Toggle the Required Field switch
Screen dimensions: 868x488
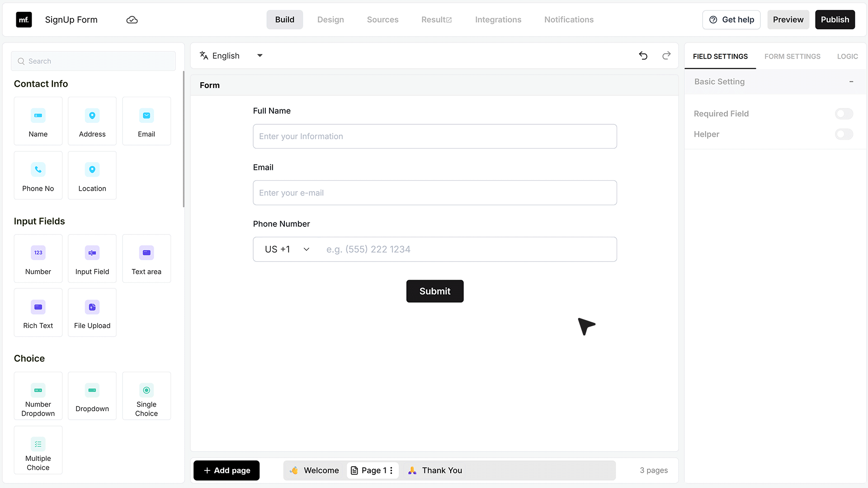pyautogui.click(x=844, y=114)
